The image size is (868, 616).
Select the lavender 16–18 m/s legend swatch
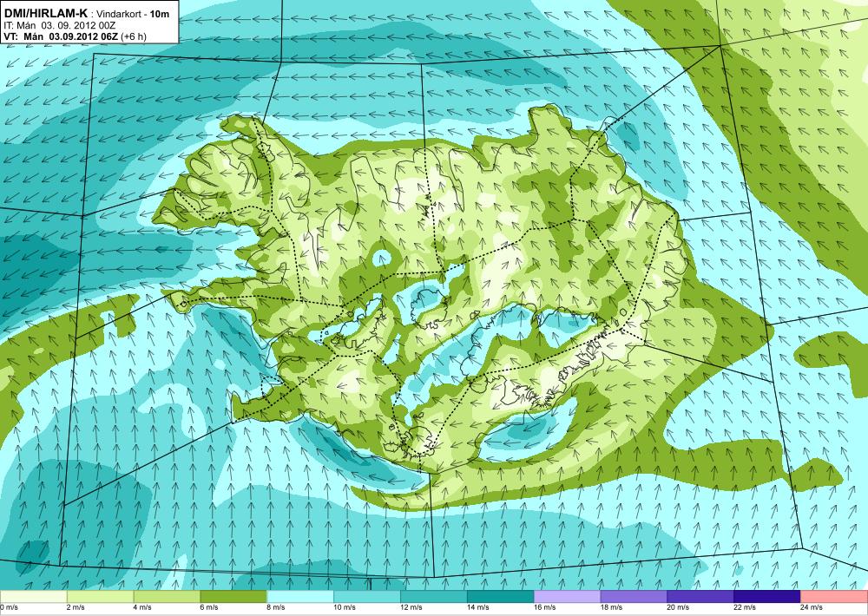click(568, 597)
